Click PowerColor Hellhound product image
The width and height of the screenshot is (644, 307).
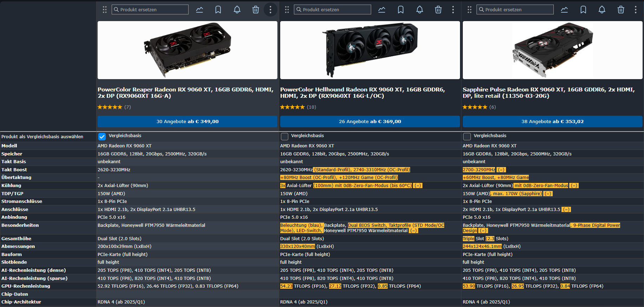[x=370, y=50]
